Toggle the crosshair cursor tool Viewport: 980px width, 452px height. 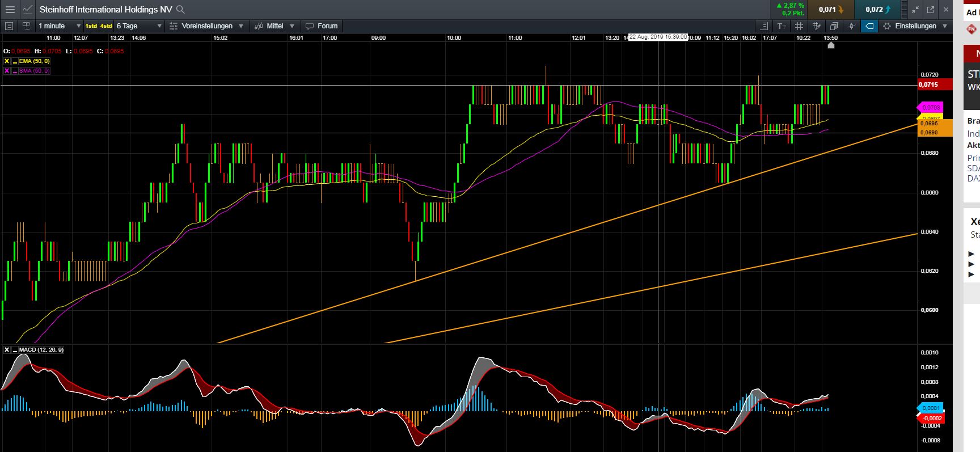coord(851,26)
